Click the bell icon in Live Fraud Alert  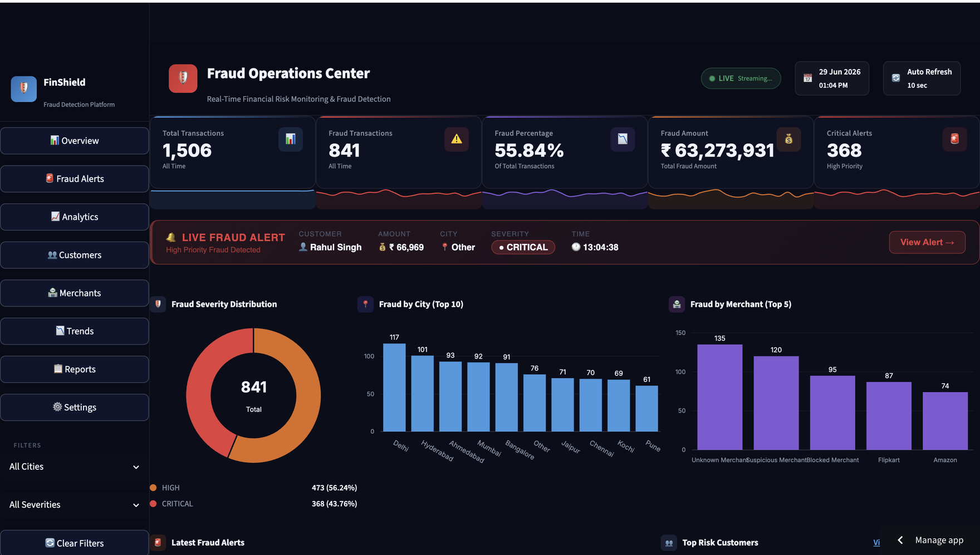pos(171,238)
